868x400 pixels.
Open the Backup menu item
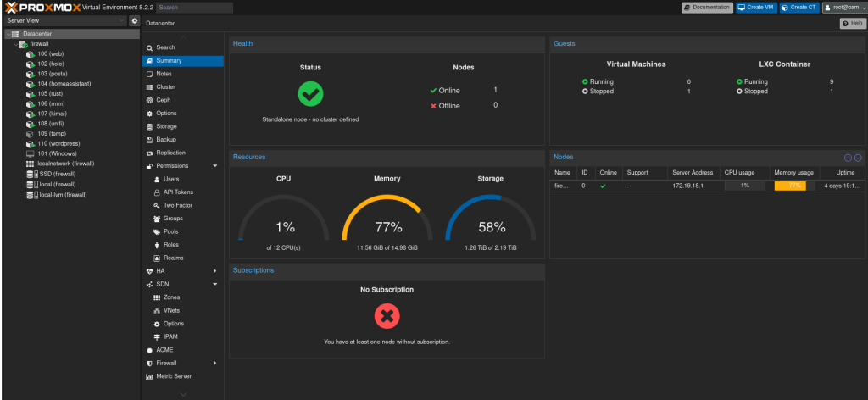click(x=183, y=140)
